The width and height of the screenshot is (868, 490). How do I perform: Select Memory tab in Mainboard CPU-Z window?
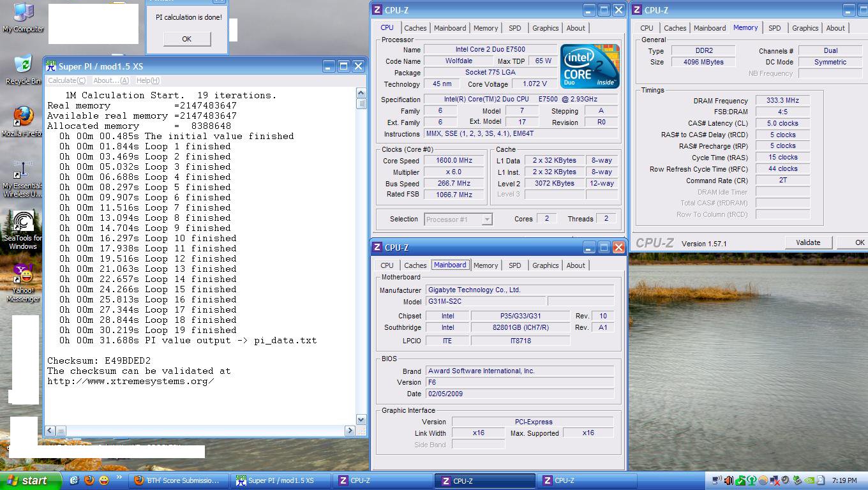[x=485, y=265]
